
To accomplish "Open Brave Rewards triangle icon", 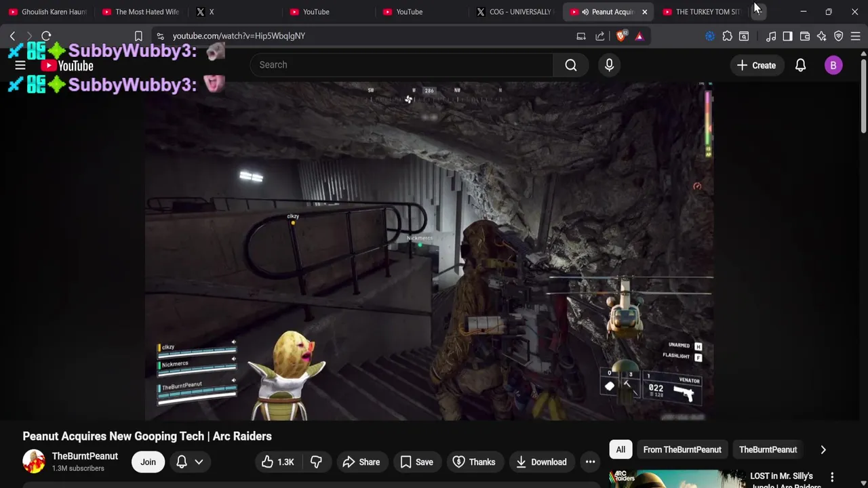I will [x=639, y=36].
